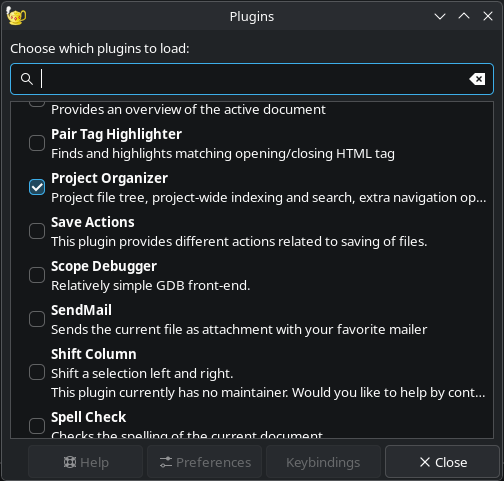The image size is (504, 481).
Task: Click 'Relatively simple GDB front-end.' description
Action: [151, 286]
